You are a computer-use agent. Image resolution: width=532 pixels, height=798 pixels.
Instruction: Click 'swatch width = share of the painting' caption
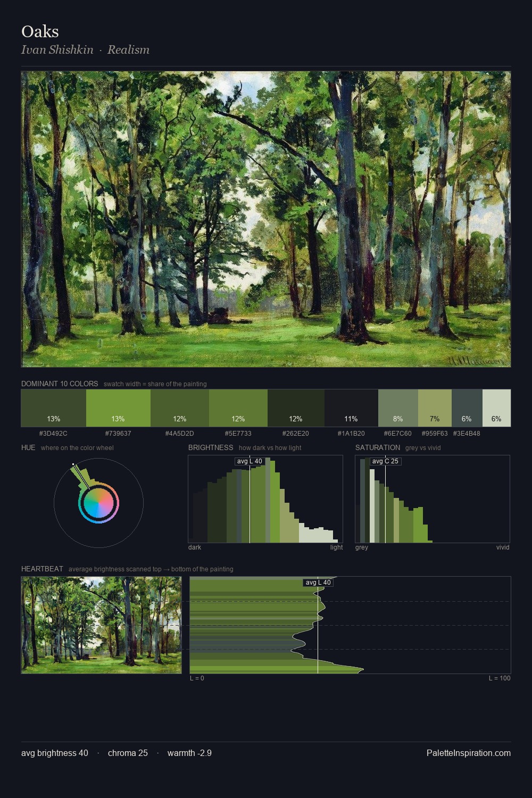tap(155, 384)
